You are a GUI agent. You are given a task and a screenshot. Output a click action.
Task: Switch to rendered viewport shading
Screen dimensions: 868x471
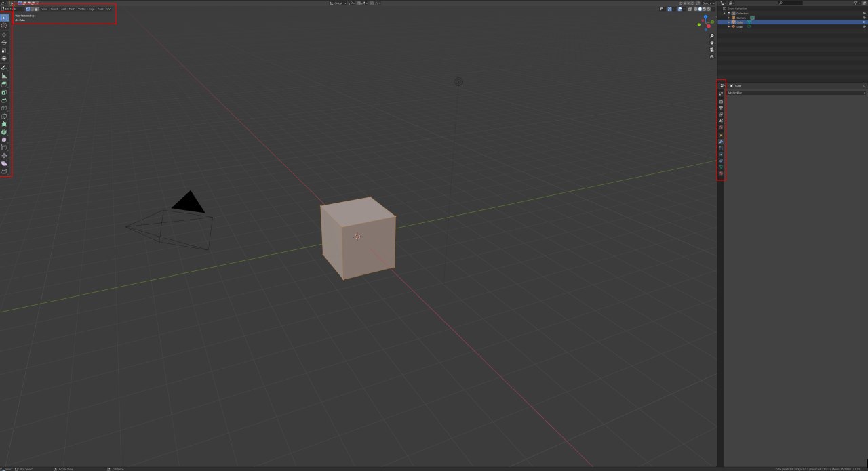click(x=709, y=9)
